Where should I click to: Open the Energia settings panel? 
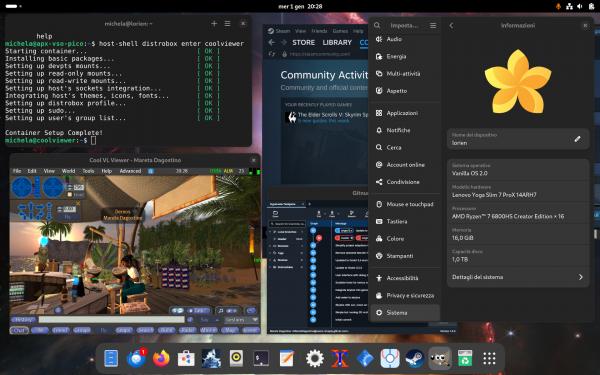tap(405, 57)
